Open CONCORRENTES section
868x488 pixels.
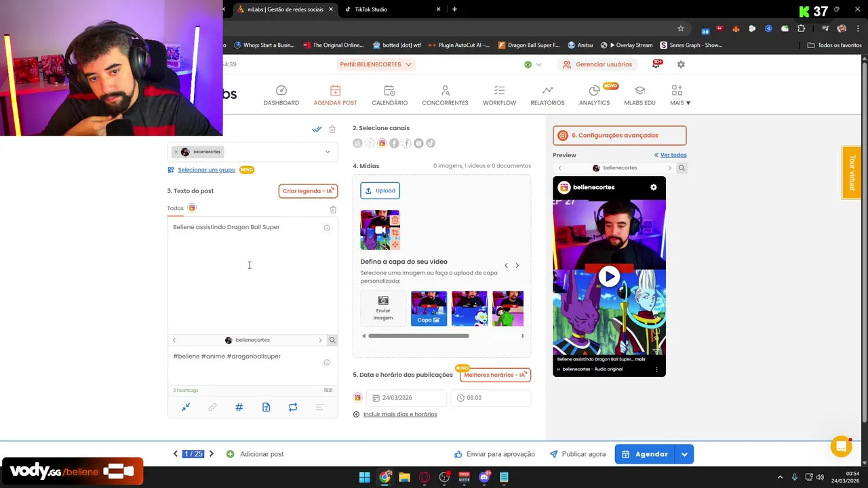[445, 96]
